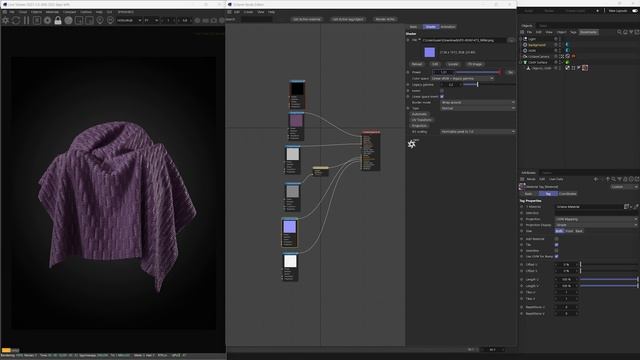The height and width of the screenshot is (360, 640).
Task: Click the material tag on Objects_Cloth row
Action: 585,68
